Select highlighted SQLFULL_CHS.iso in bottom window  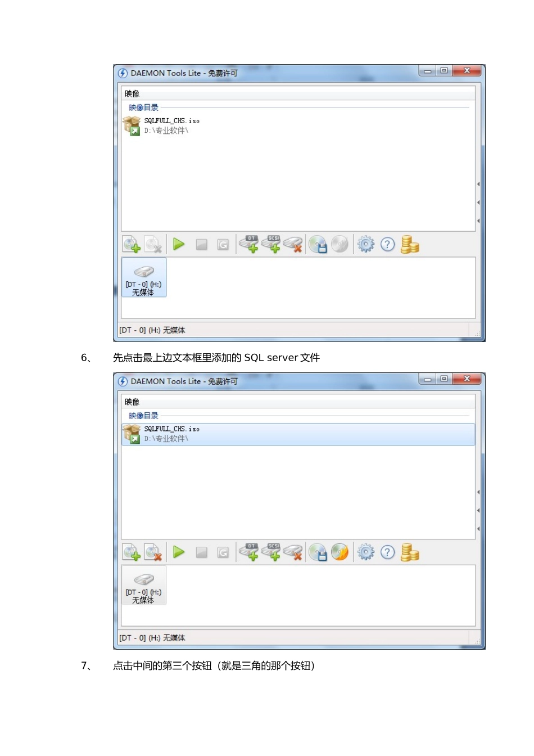point(298,434)
